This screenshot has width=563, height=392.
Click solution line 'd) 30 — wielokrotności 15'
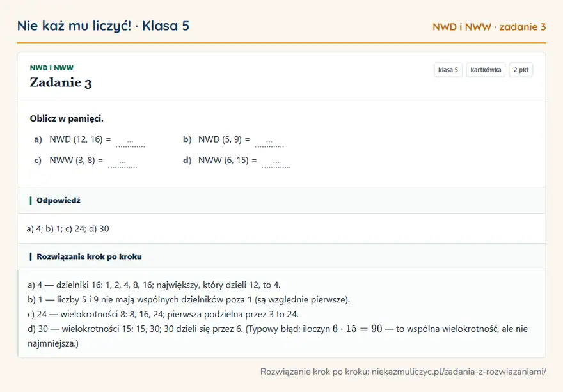point(278,336)
